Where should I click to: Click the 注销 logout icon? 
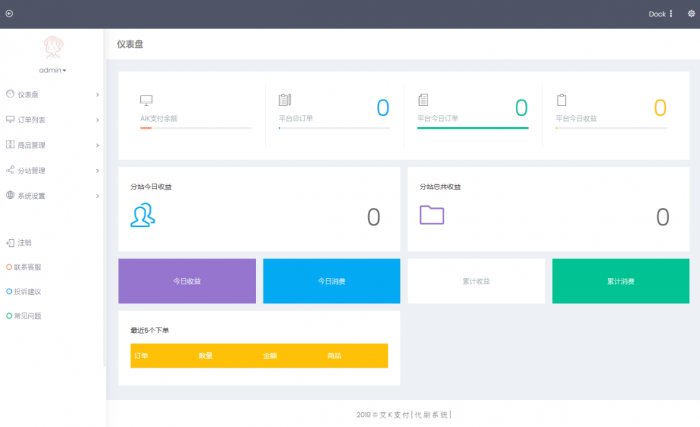[x=10, y=242]
